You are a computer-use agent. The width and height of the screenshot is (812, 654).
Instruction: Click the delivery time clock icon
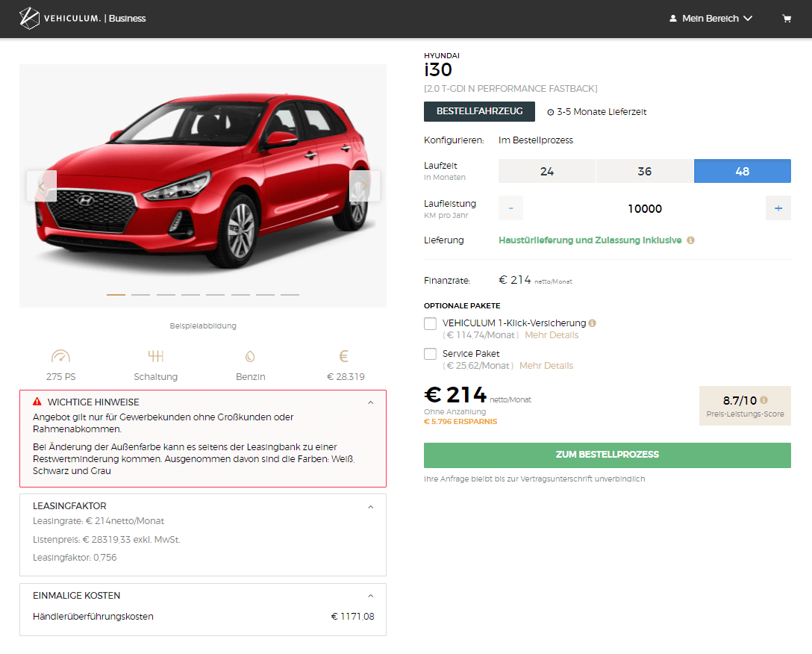click(x=551, y=112)
